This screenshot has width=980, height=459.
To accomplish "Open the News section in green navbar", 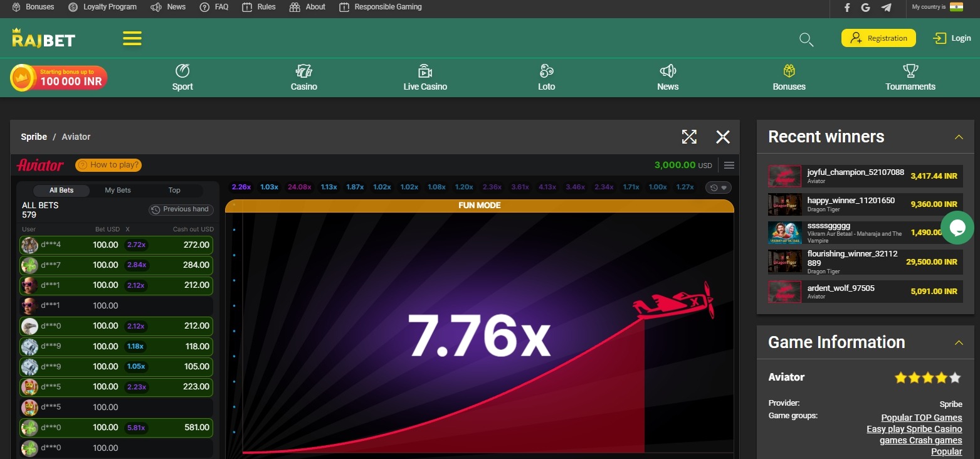I will click(668, 78).
